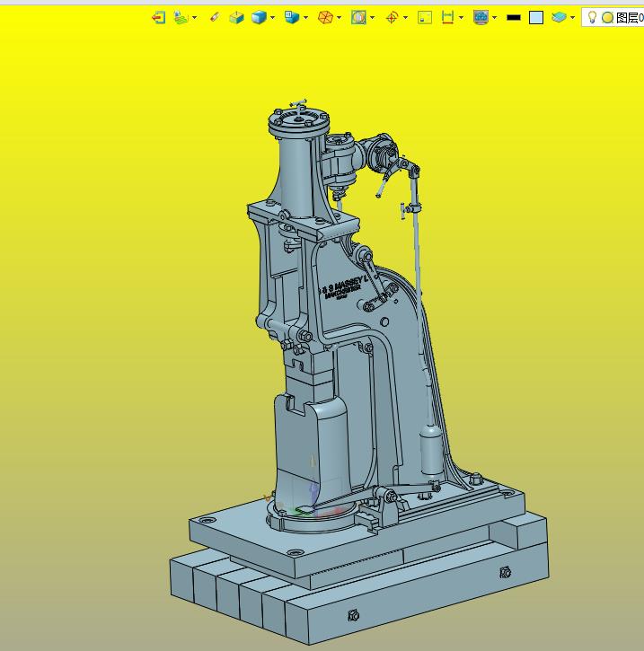Viewport: 644px width, 651px height.
Task: Toggle the light bulb icon in the layer box
Action: pos(592,17)
